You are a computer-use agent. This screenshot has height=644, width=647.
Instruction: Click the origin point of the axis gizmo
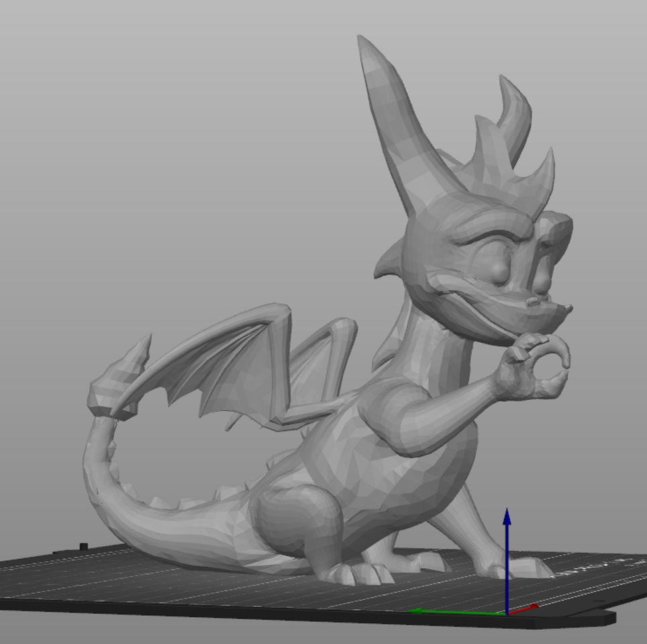pyautogui.click(x=507, y=615)
